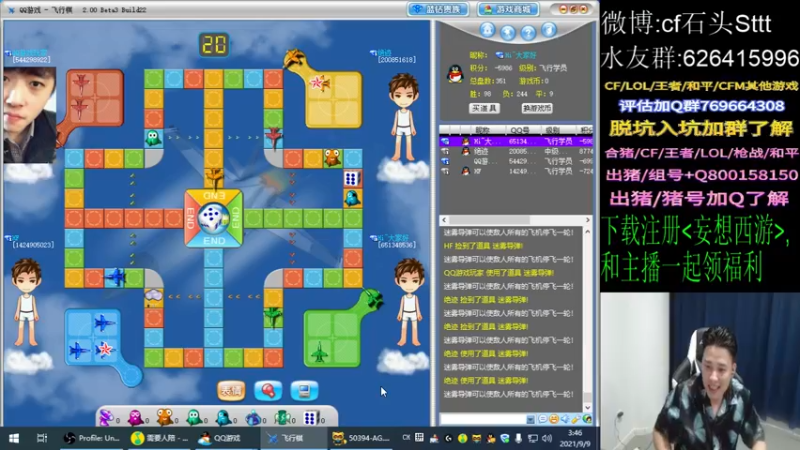800x450 pixels.
Task: Click the orange monster item on the board
Action: (x=332, y=157)
